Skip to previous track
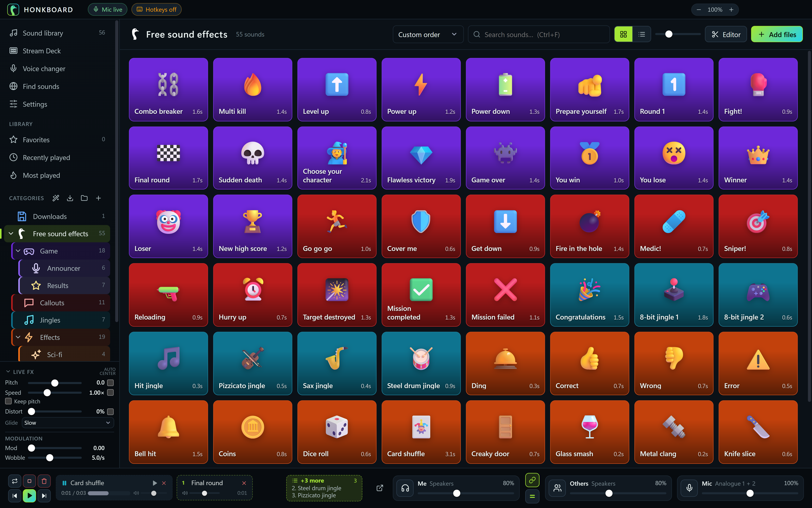The image size is (812, 508). pyautogui.click(x=15, y=496)
